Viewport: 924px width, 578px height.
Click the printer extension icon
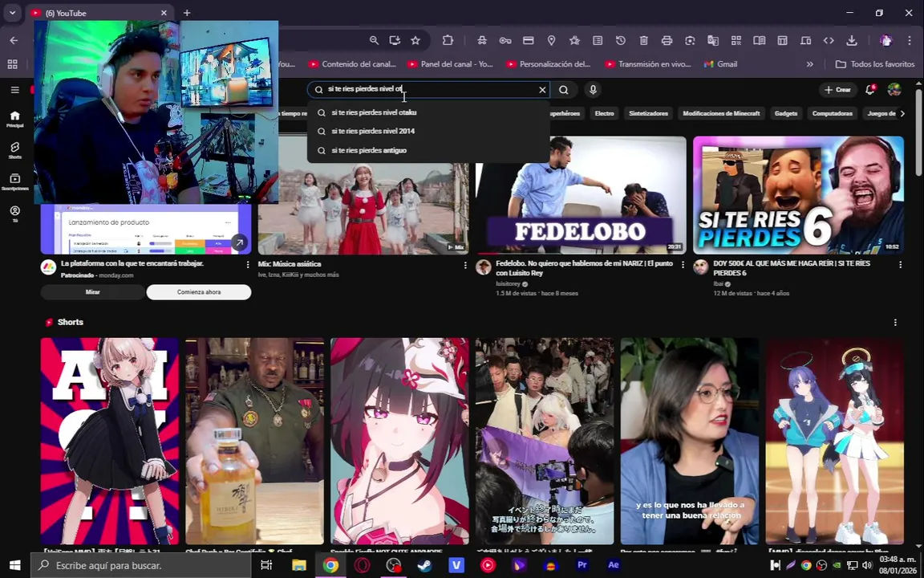click(667, 40)
